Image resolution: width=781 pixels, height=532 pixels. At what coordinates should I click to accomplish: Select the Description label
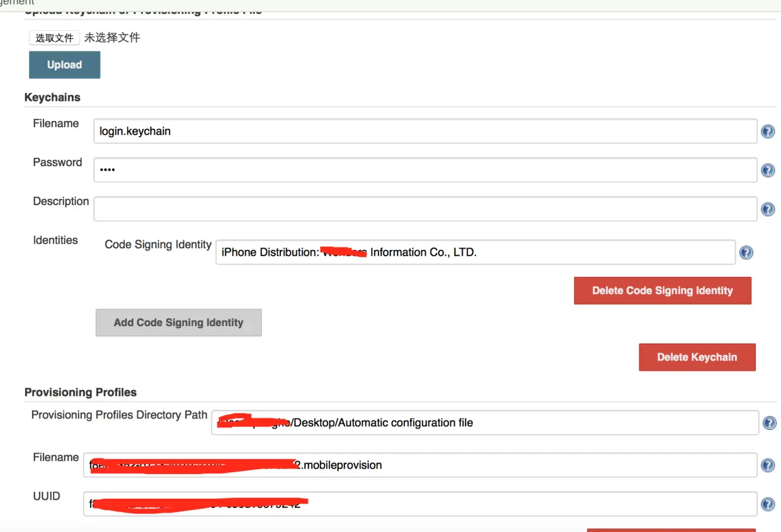point(61,201)
